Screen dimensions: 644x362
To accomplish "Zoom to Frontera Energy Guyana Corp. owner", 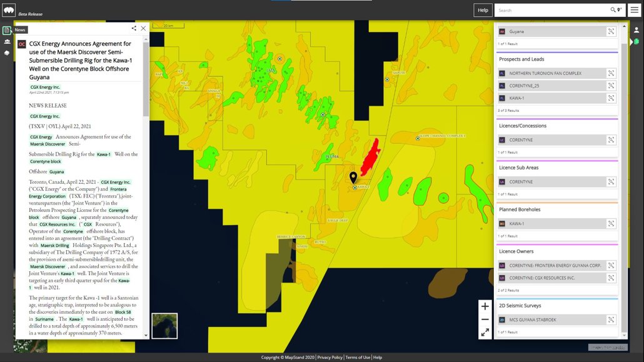I will pyautogui.click(x=611, y=266).
